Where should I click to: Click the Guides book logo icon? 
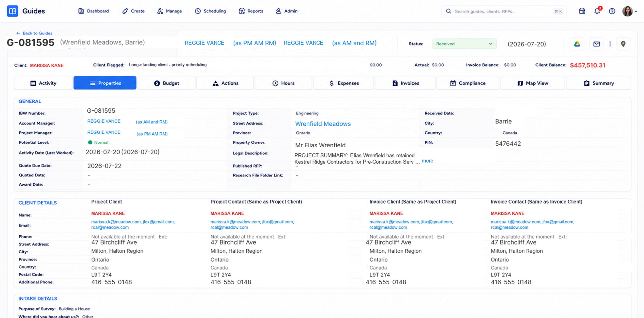(x=13, y=11)
